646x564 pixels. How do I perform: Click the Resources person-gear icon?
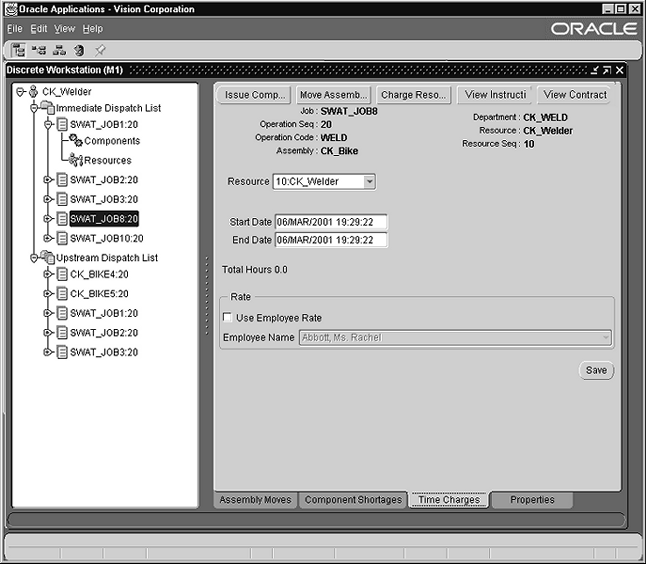click(76, 159)
